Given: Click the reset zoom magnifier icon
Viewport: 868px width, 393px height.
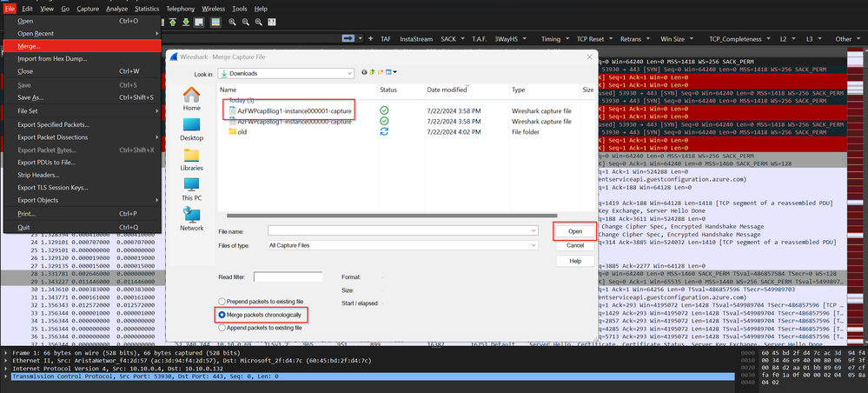Looking at the screenshot, I should (x=258, y=23).
